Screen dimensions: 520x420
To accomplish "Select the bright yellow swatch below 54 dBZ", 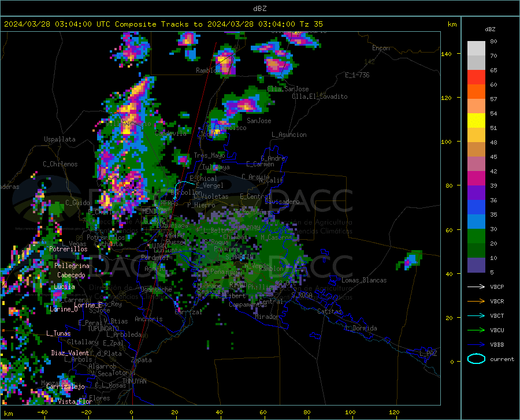I will [x=476, y=121].
